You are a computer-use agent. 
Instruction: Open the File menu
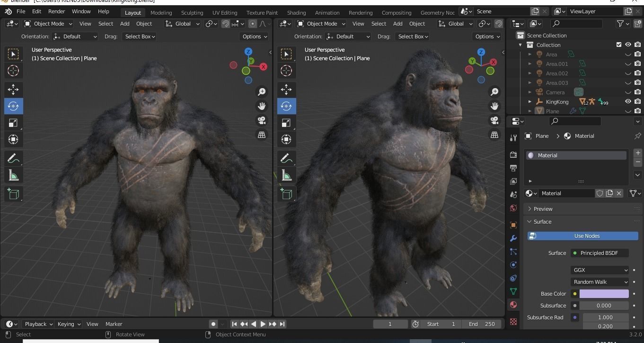click(21, 11)
